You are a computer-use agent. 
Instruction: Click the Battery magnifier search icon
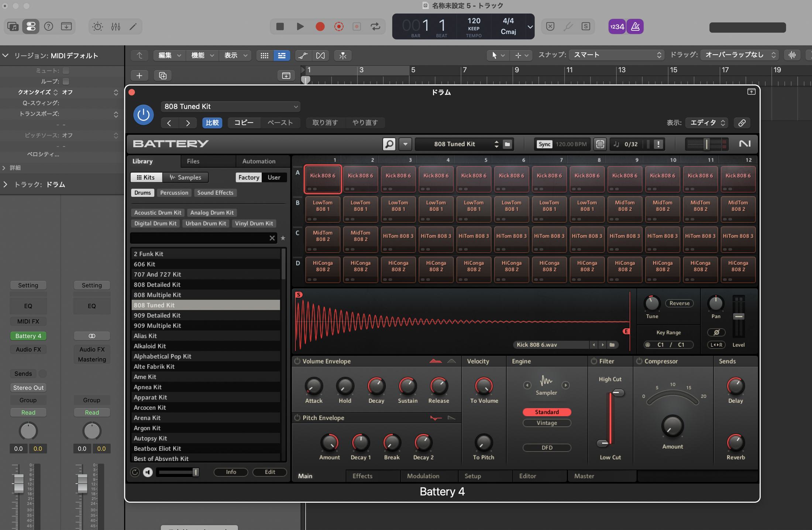pyautogui.click(x=389, y=144)
